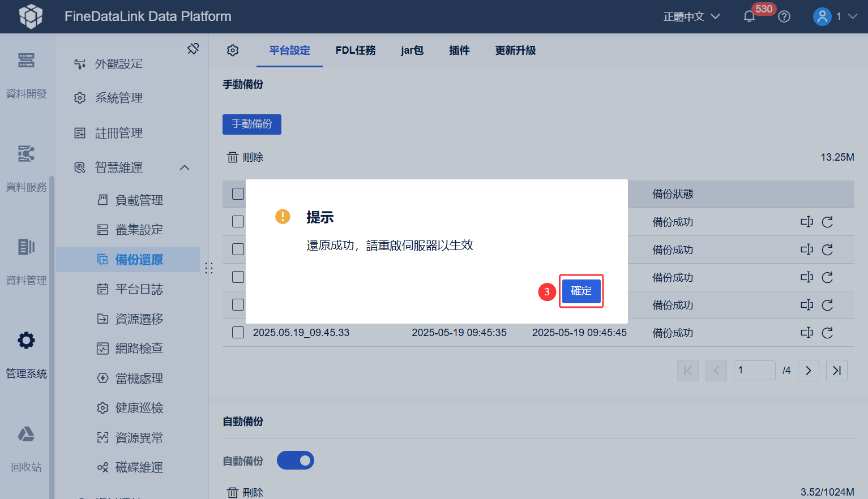868x499 pixels.
Task: Open 資料管理 module in the sidebar
Action: pyautogui.click(x=26, y=263)
